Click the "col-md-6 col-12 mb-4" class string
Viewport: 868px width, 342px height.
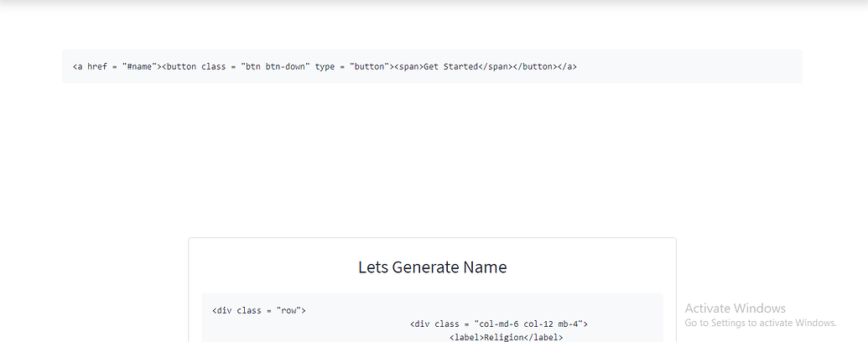529,324
